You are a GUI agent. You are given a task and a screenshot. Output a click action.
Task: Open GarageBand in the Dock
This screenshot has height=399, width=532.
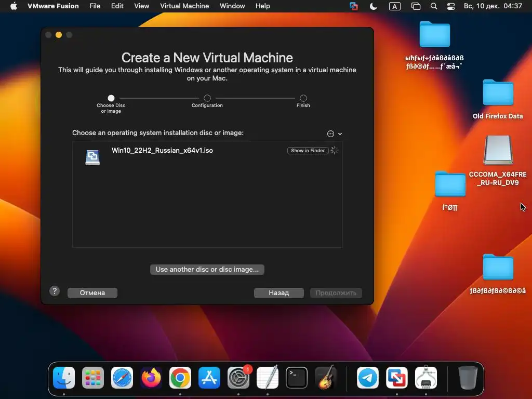(x=326, y=377)
